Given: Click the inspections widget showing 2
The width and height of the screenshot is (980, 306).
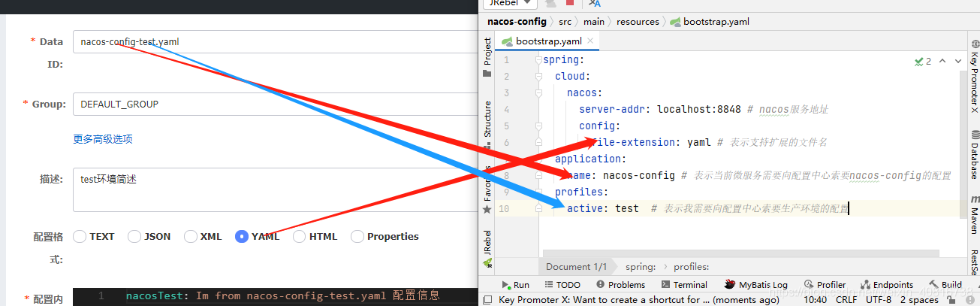Looking at the screenshot, I should (923, 61).
